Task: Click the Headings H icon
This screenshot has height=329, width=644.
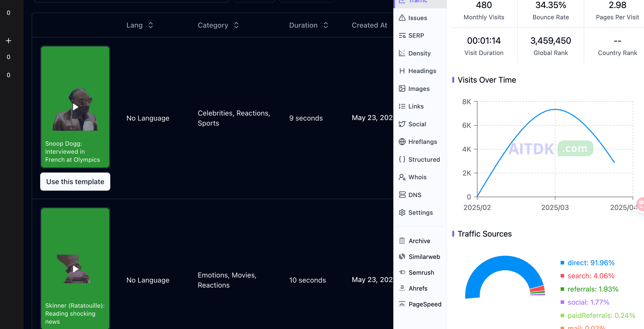Action: (x=402, y=71)
